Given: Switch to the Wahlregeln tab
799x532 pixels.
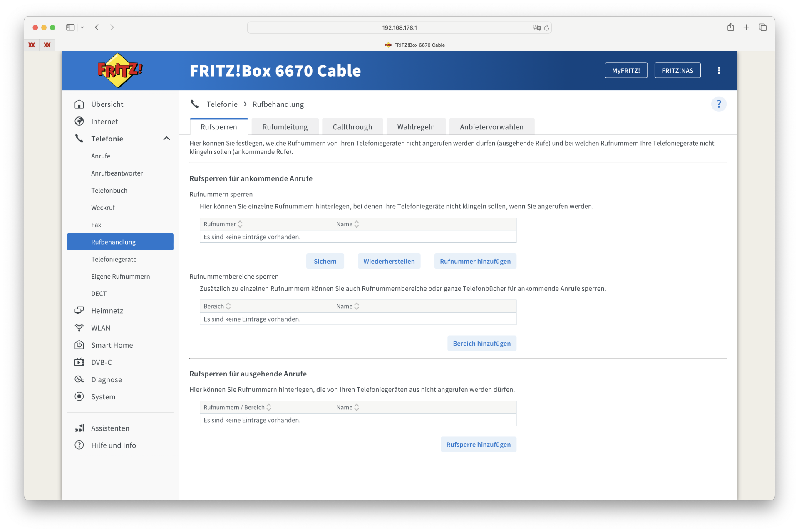Looking at the screenshot, I should tap(416, 127).
